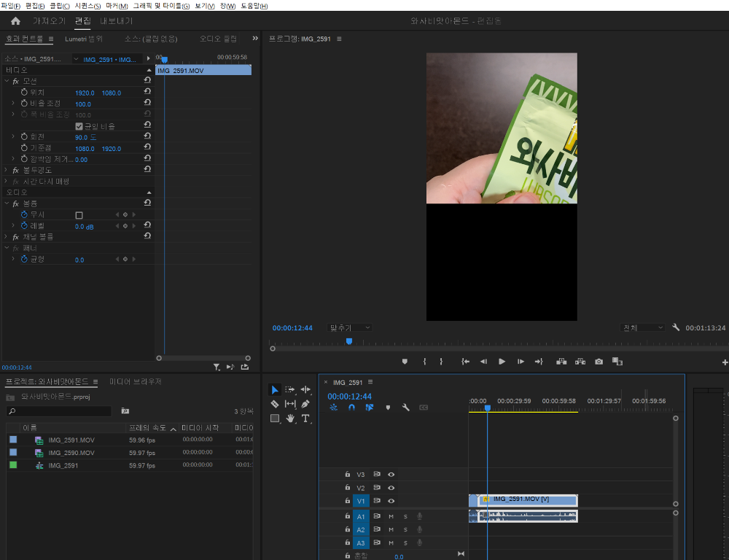Show overflow panel tabs chevron
Image resolution: width=729 pixels, height=560 pixels.
[x=254, y=39]
